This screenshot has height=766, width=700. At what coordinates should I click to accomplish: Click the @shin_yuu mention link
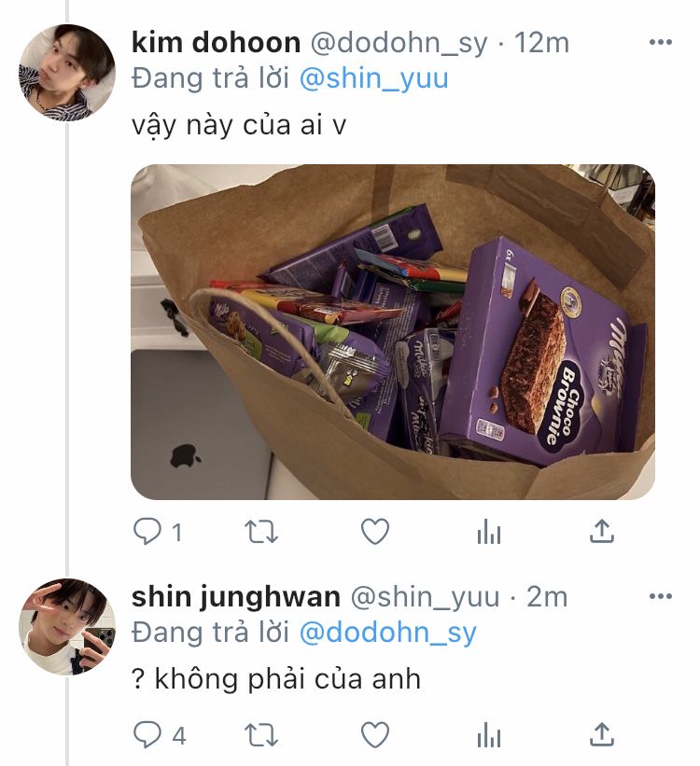tap(373, 78)
